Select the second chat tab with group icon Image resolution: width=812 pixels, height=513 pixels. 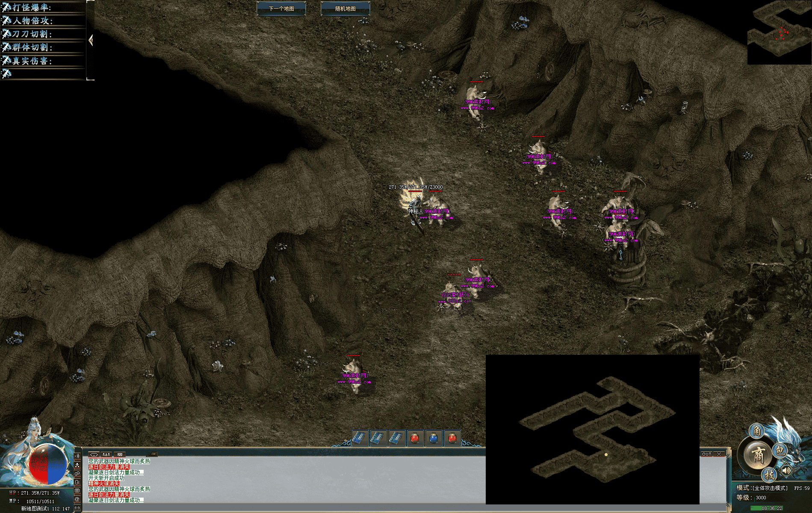click(x=106, y=454)
